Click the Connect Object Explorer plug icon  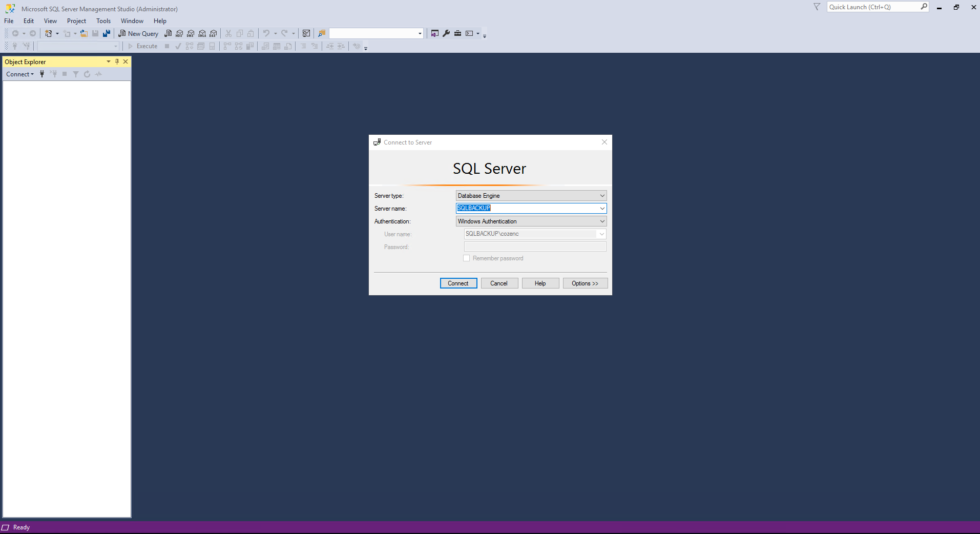pyautogui.click(x=42, y=74)
